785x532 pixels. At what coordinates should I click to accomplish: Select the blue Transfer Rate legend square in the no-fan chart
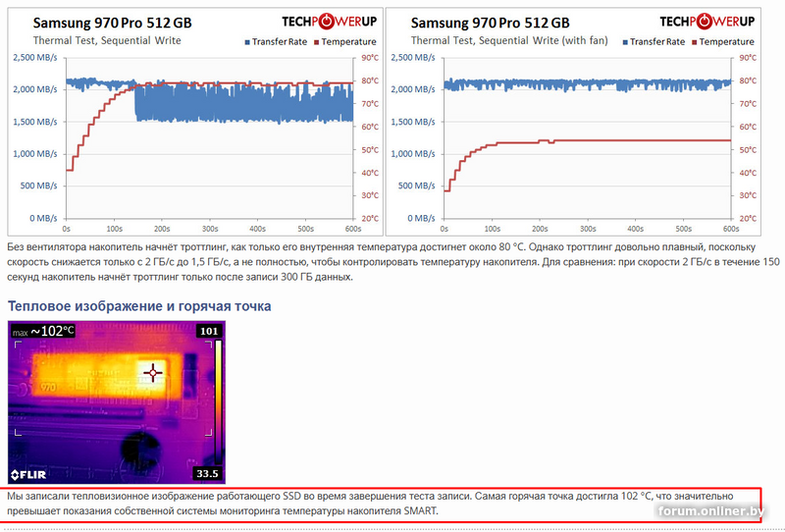coord(247,42)
